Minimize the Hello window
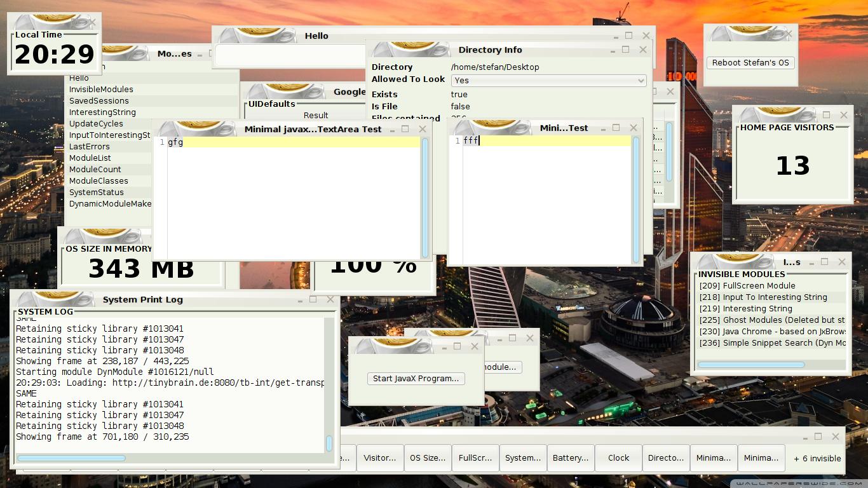 611,36
